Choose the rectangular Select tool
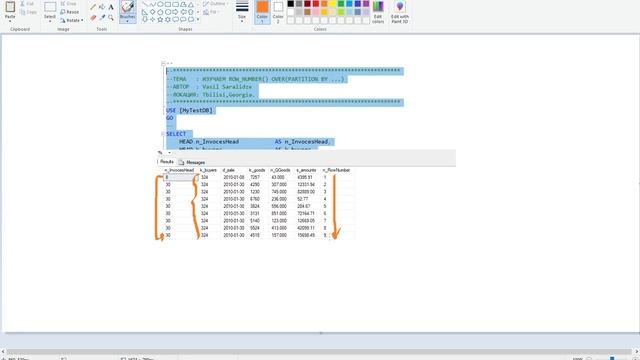Screen dimensions: 640x360 click(50, 7)
